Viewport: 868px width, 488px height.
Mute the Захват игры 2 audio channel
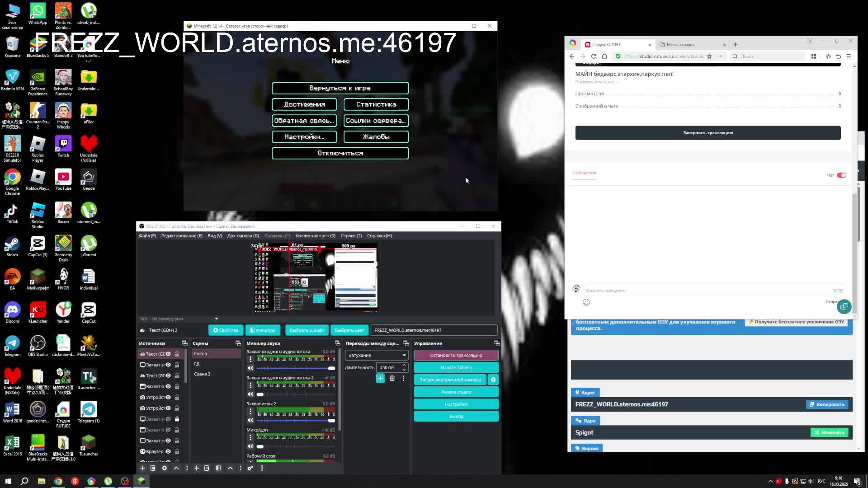pos(250,420)
